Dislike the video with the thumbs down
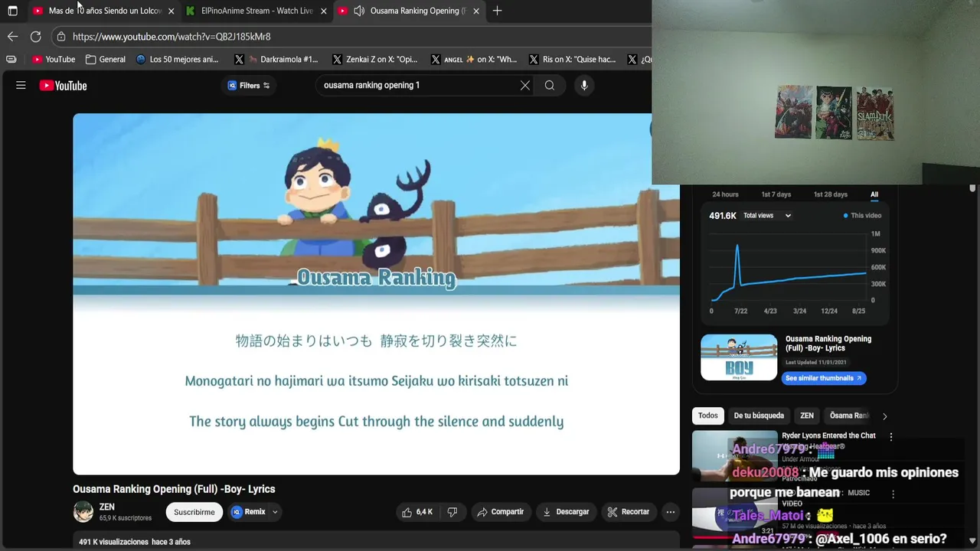 (452, 512)
